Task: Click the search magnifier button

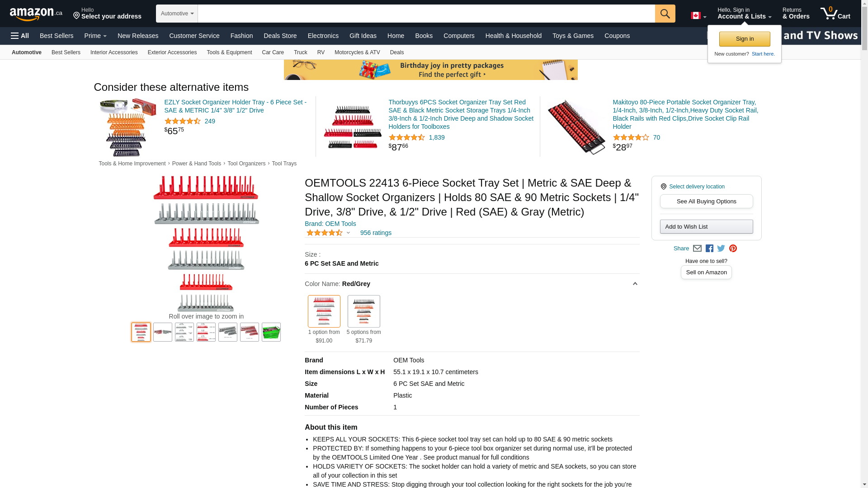Action: [665, 14]
